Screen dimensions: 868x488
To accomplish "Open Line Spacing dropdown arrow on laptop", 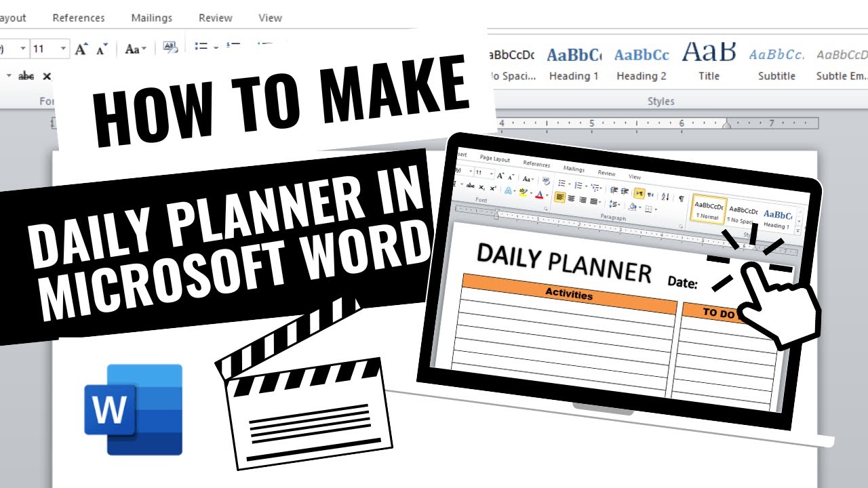I will tap(618, 205).
